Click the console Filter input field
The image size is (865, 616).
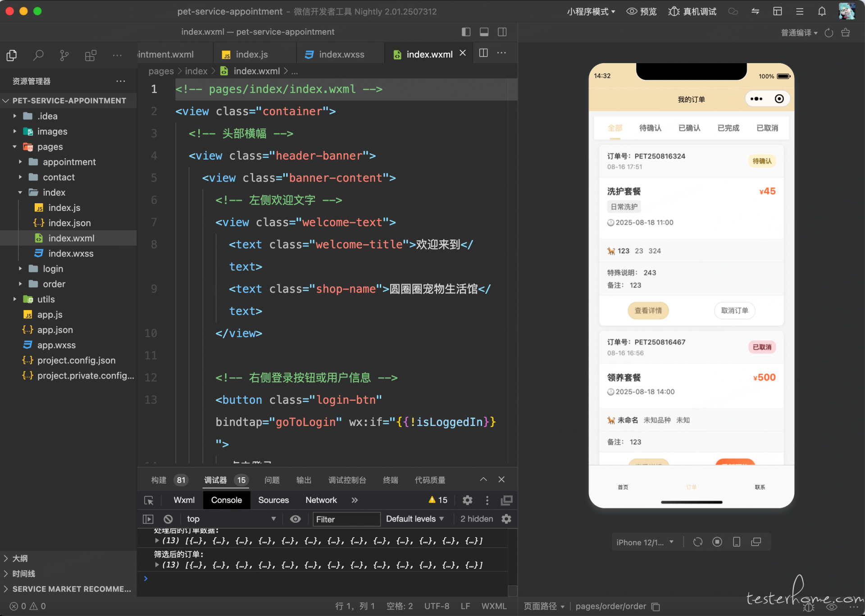(346, 519)
